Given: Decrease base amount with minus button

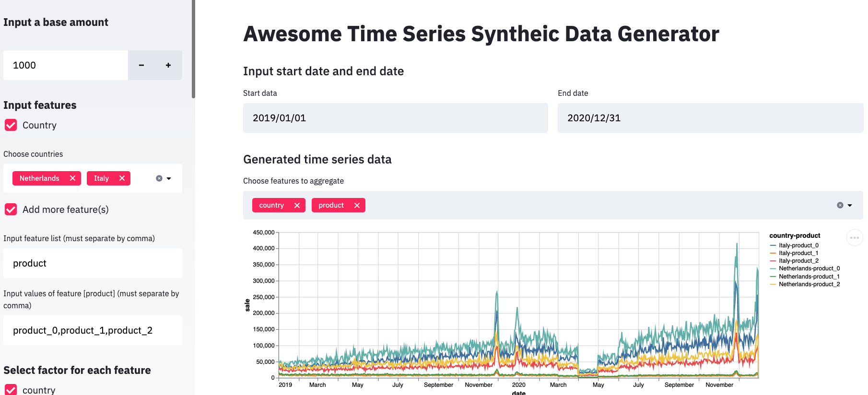Looking at the screenshot, I should (x=141, y=65).
